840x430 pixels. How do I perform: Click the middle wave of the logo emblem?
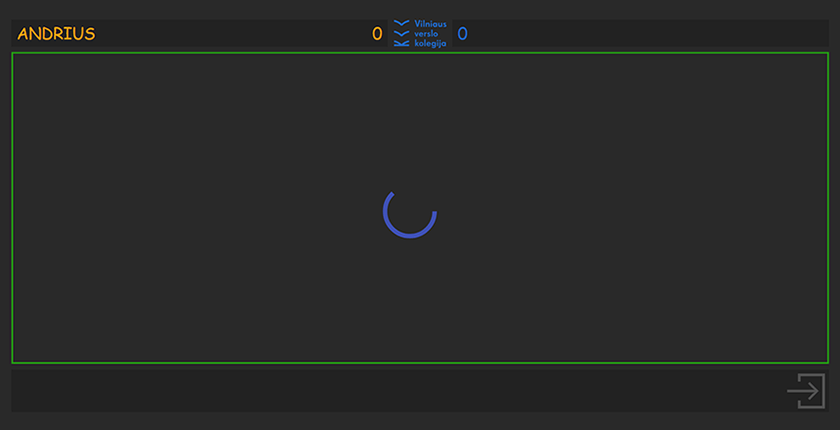[401, 33]
